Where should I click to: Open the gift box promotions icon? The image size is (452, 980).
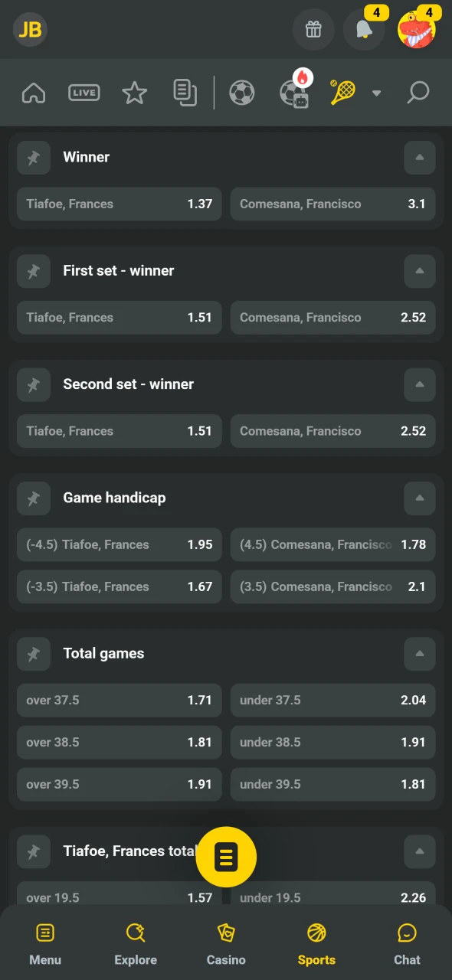[x=313, y=30]
